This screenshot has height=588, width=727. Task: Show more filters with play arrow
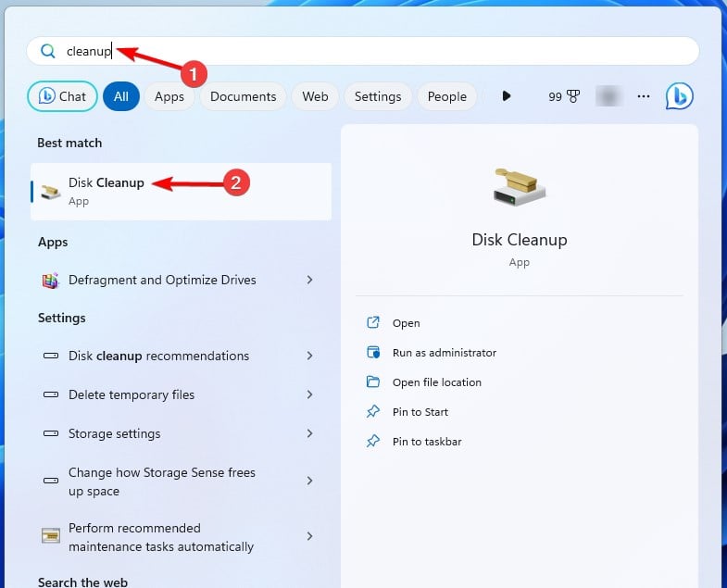(507, 96)
